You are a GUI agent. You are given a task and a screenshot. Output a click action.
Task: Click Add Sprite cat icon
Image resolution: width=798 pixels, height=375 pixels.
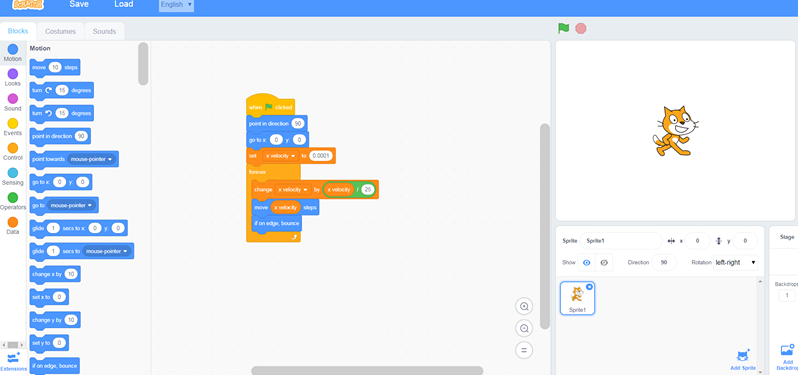click(x=743, y=356)
